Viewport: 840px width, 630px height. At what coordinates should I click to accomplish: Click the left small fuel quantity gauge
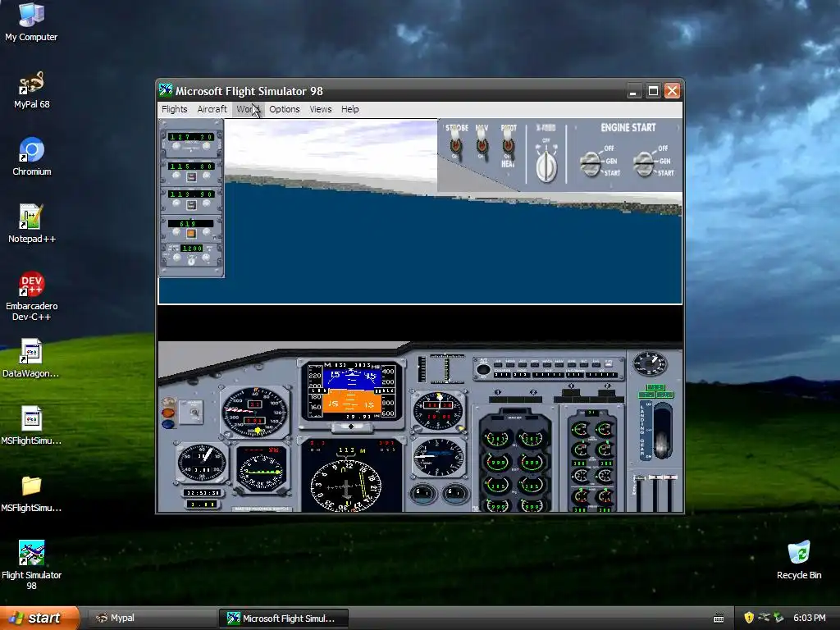pyautogui.click(x=422, y=493)
